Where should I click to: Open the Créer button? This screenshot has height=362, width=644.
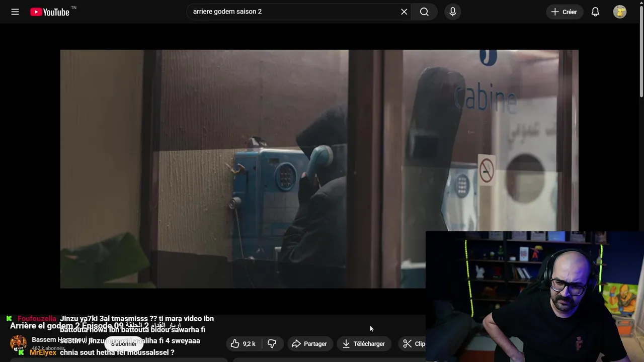point(565,12)
